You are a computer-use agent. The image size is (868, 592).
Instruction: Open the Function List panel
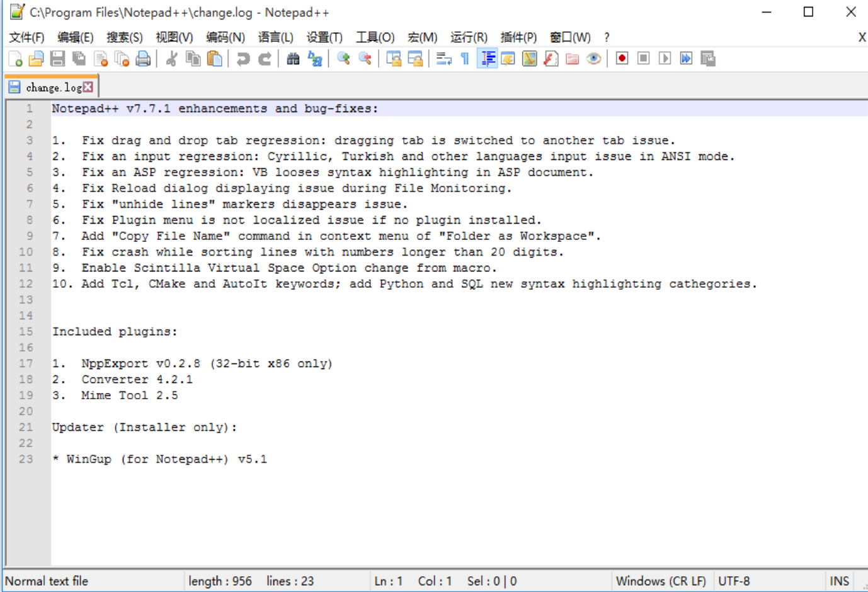tap(551, 59)
